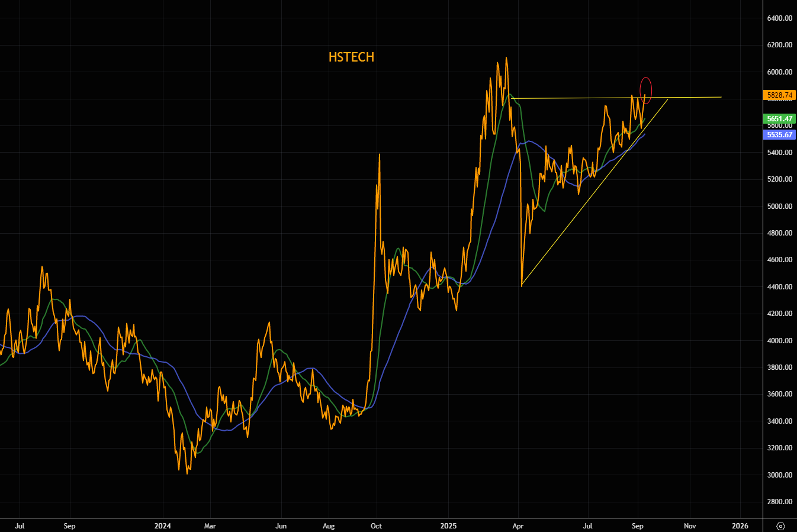Click the blue 5535.67 moving average label

coord(779,135)
